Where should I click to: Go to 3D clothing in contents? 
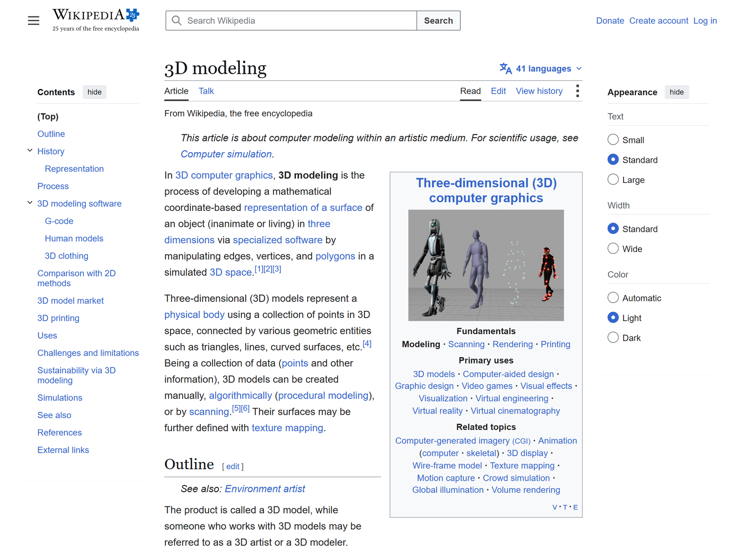coord(66,256)
